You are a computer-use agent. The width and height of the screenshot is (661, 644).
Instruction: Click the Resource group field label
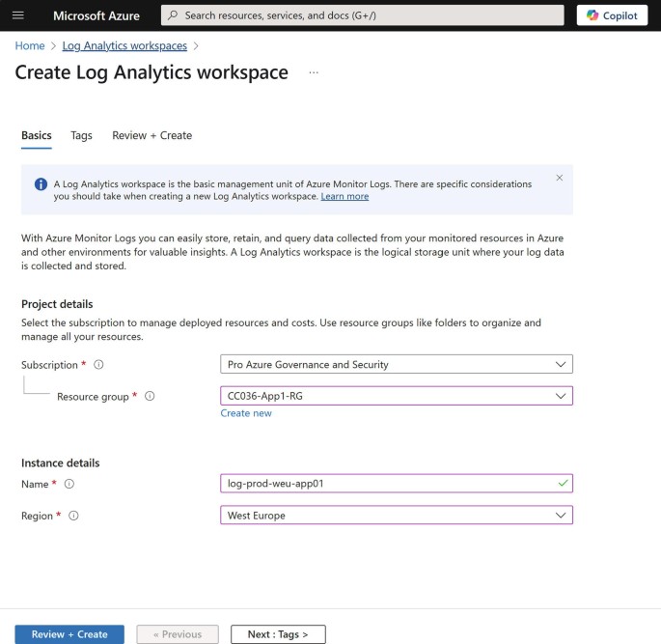point(93,397)
